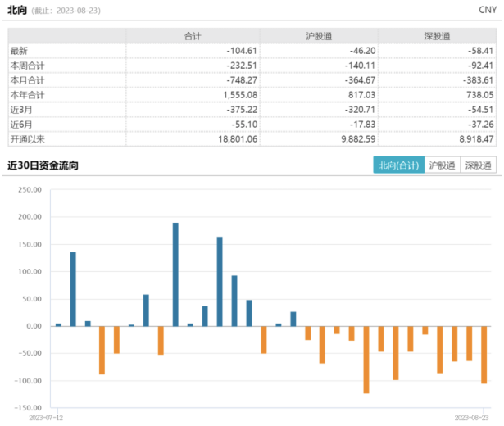504x426 pixels.
Task: Click the 合计 column header
Action: click(193, 37)
